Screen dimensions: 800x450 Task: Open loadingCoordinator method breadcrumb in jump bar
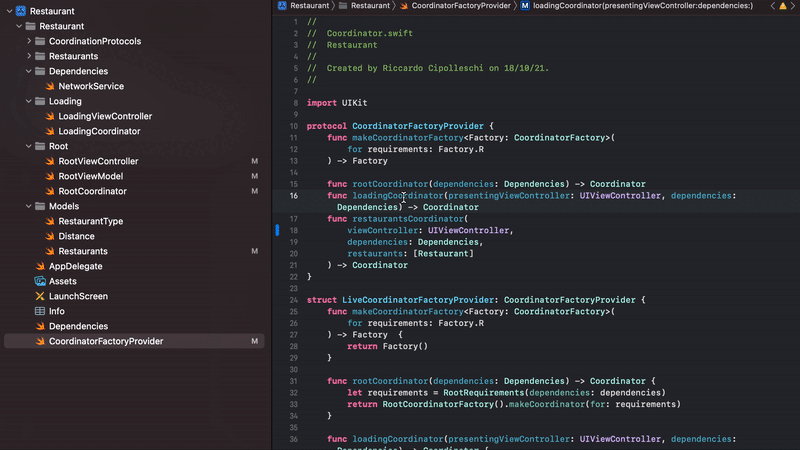point(636,6)
